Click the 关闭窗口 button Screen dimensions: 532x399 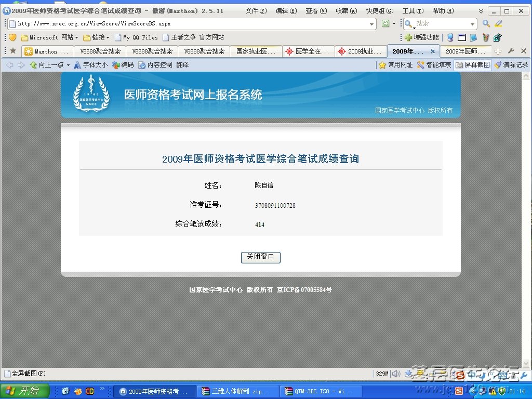261,257
